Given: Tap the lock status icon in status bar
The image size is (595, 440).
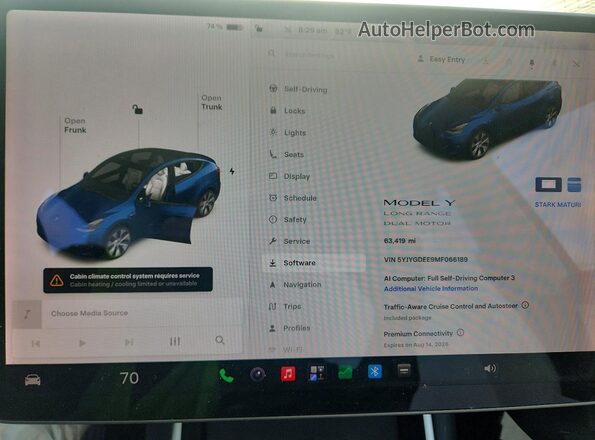Looking at the screenshot, I should tap(259, 28).
